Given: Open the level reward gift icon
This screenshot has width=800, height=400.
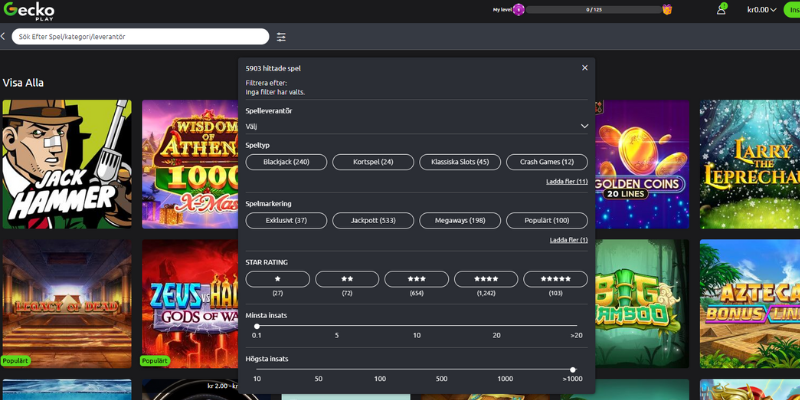Looking at the screenshot, I should 667,10.
